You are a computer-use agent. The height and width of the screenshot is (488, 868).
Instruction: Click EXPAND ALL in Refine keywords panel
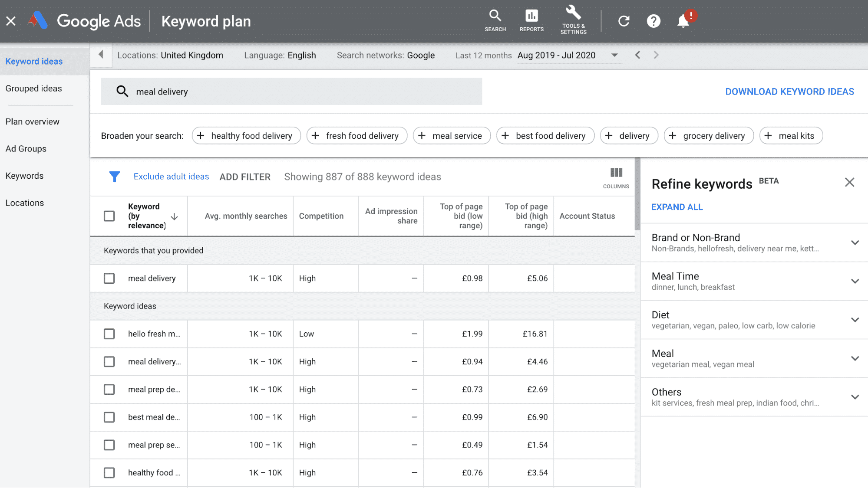(x=677, y=207)
